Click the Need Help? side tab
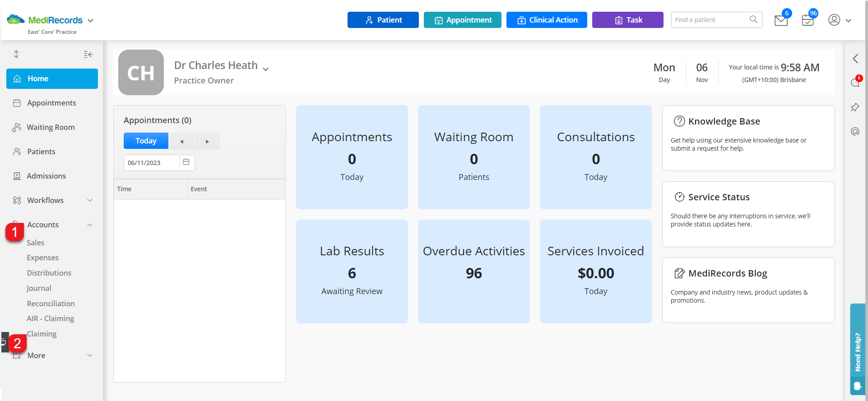The width and height of the screenshot is (868, 401). (858, 350)
